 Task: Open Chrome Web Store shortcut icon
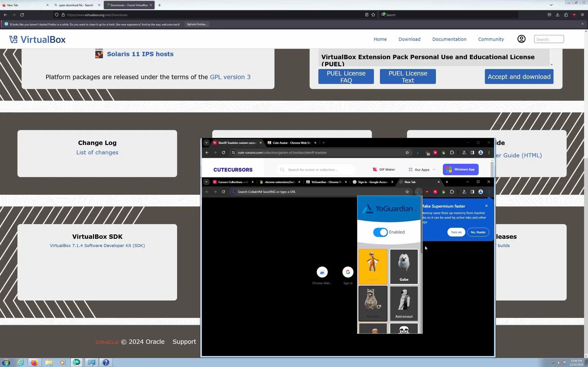tap(322, 272)
